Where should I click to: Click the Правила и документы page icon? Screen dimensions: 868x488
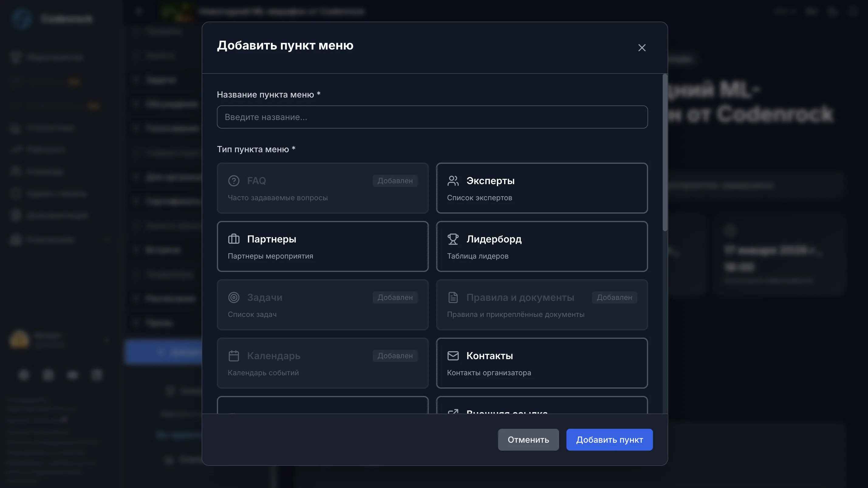[453, 297]
